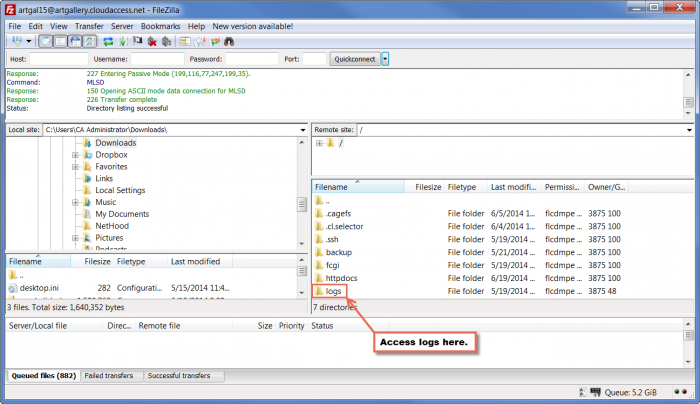Screen dimensions: 700x404
Task: Toggle the transfer queue display
Action: [90, 42]
